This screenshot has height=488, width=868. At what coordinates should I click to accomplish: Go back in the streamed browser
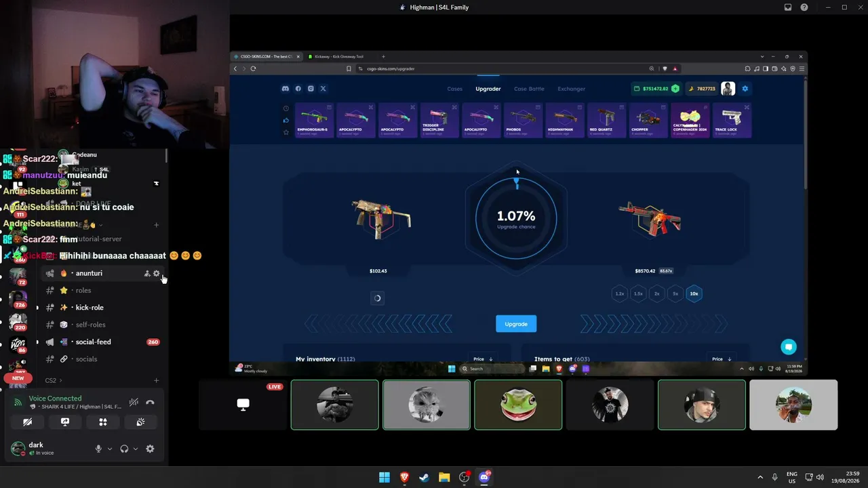236,68
